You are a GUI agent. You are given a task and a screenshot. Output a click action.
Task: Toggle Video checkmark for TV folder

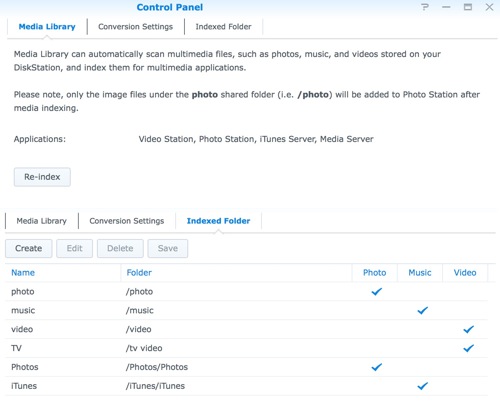pos(468,348)
